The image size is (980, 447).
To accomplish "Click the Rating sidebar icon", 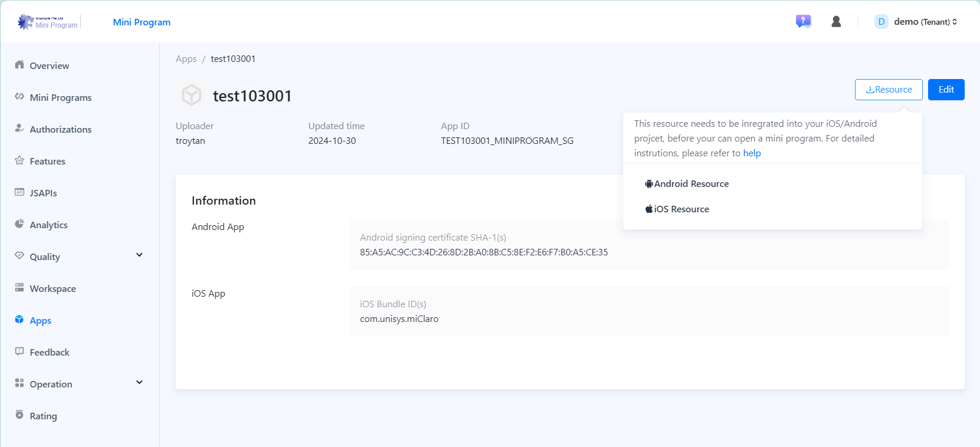I will click(19, 415).
